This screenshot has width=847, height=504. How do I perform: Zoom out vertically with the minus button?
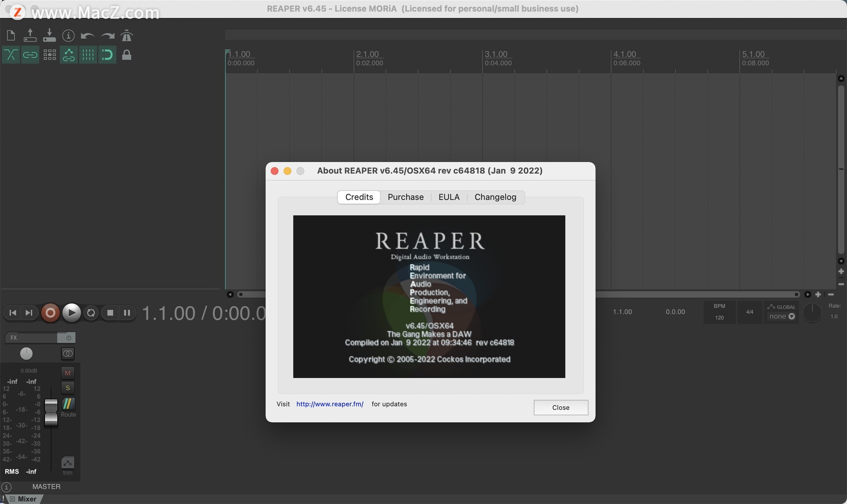point(841,284)
